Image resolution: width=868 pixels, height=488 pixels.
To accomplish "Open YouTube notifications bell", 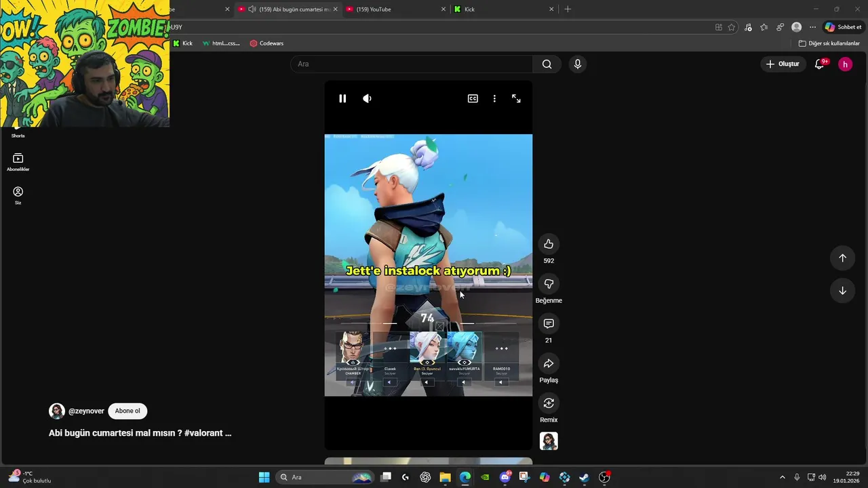I will (x=820, y=64).
